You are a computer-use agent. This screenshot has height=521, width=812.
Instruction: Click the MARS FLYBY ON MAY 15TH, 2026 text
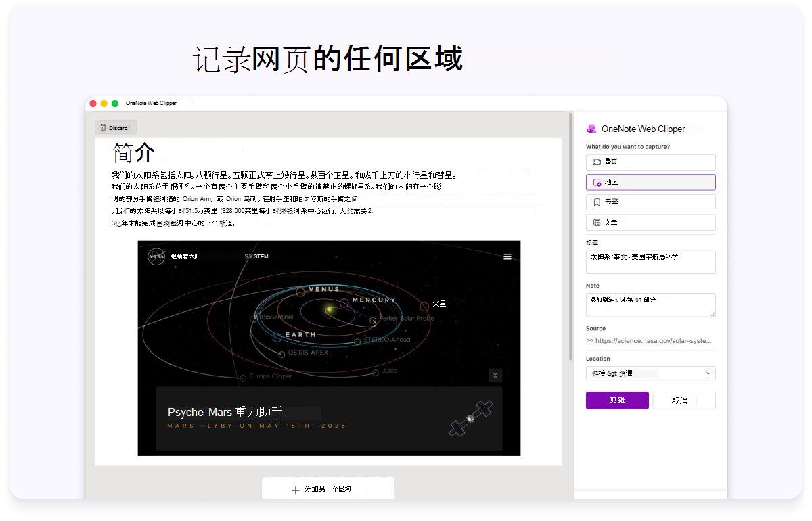point(257,426)
